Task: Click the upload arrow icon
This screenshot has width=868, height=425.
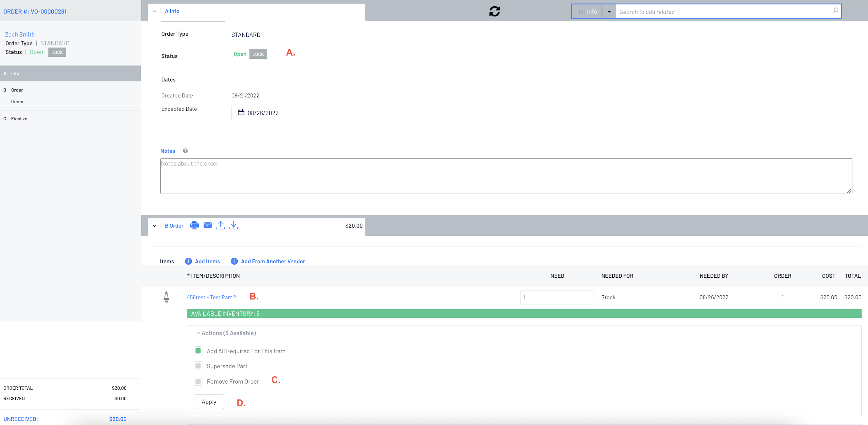Action: [220, 225]
